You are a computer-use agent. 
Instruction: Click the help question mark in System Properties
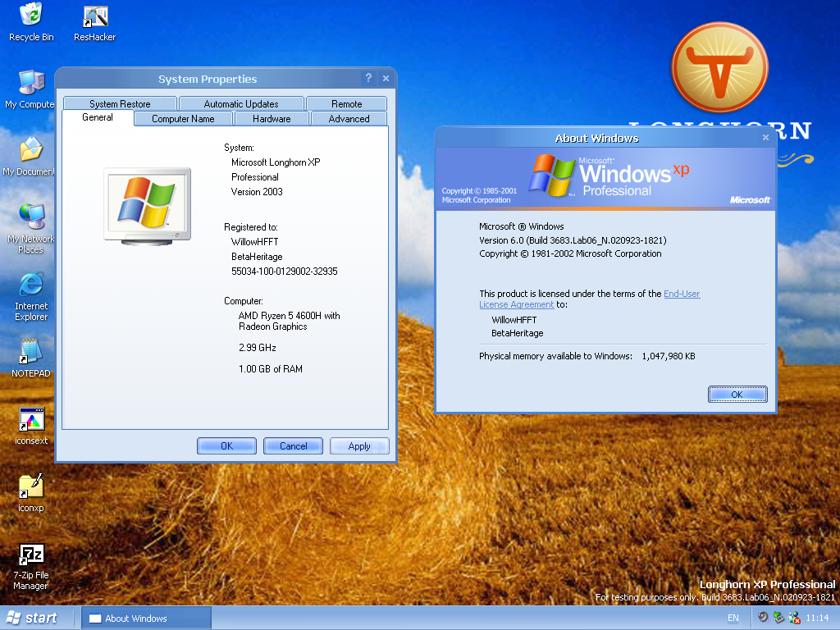[x=368, y=78]
